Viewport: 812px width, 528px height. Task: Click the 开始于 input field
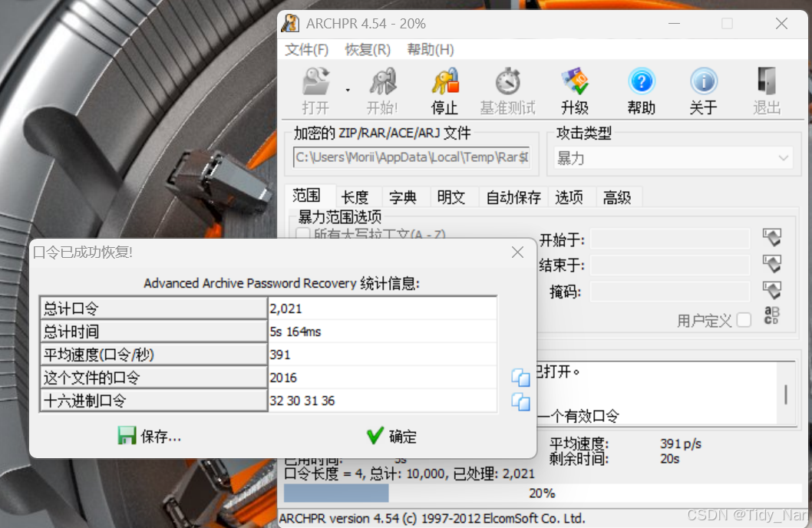pos(670,239)
